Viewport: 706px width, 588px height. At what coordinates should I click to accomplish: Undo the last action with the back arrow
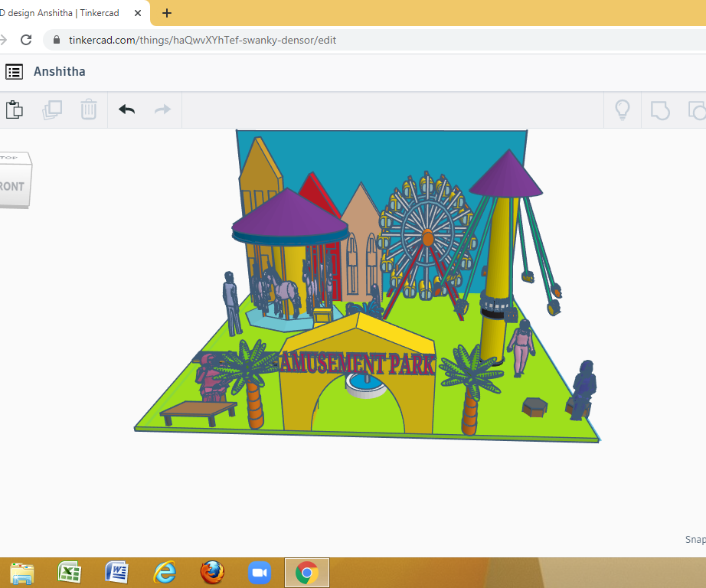coord(126,109)
